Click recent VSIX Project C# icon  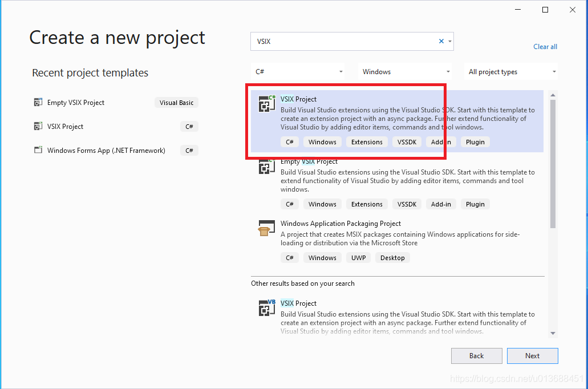point(38,127)
